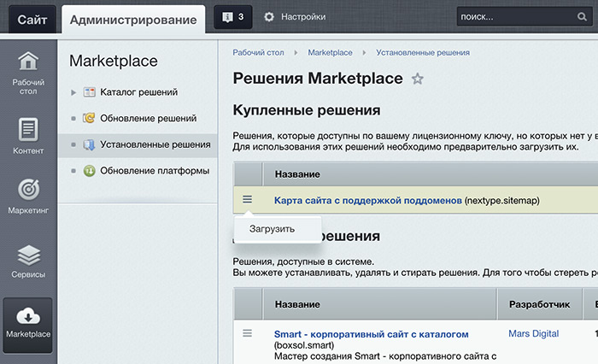
Task: Open Карта сайта с поддержкой поддоменов link
Action: 368,200
